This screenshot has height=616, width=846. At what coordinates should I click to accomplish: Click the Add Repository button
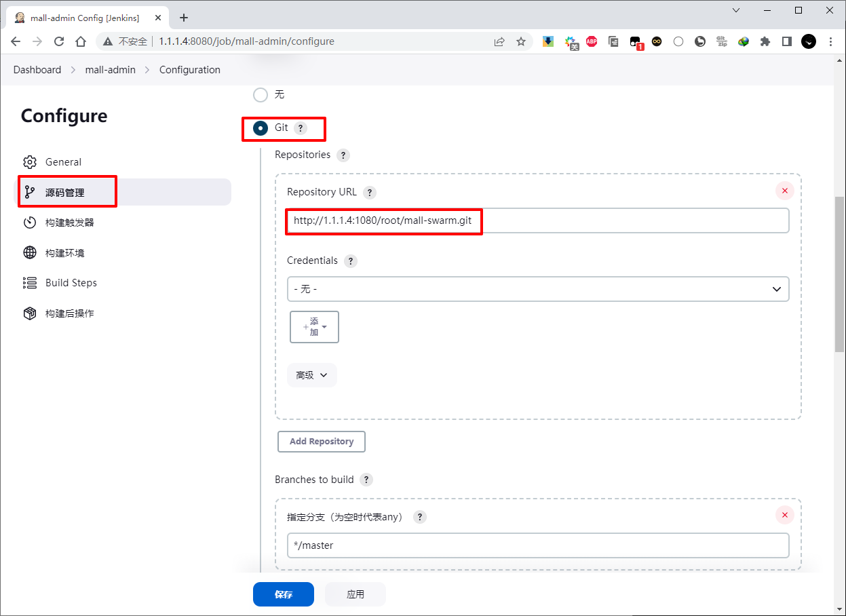[321, 442]
